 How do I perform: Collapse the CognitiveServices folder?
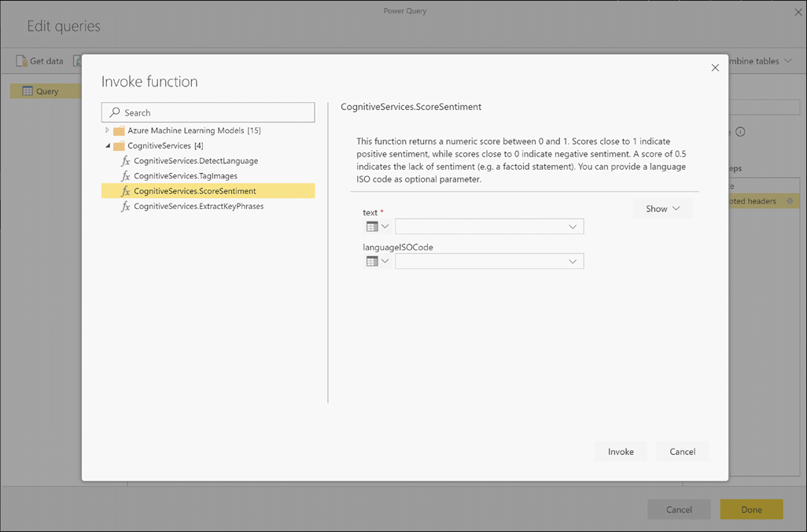[x=108, y=145]
